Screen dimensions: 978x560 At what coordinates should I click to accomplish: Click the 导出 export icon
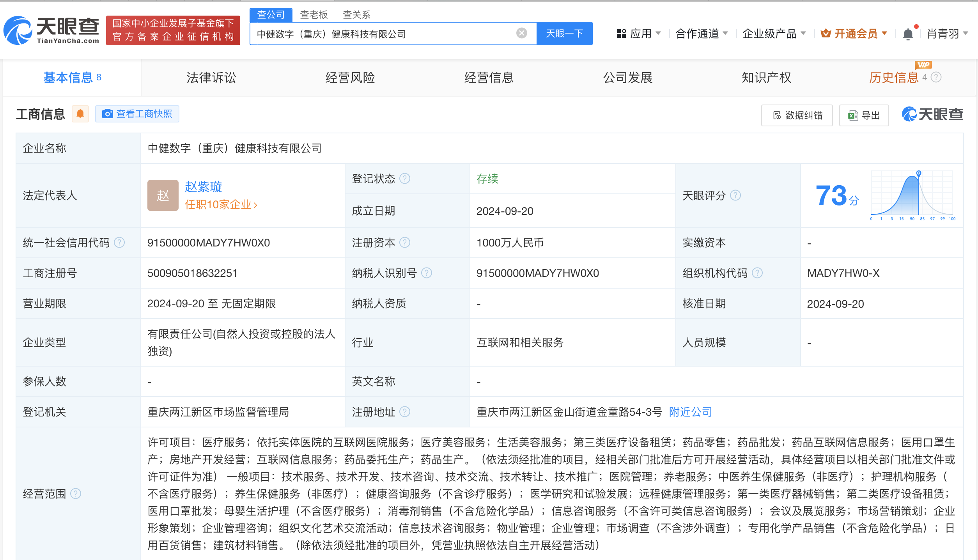tap(852, 115)
